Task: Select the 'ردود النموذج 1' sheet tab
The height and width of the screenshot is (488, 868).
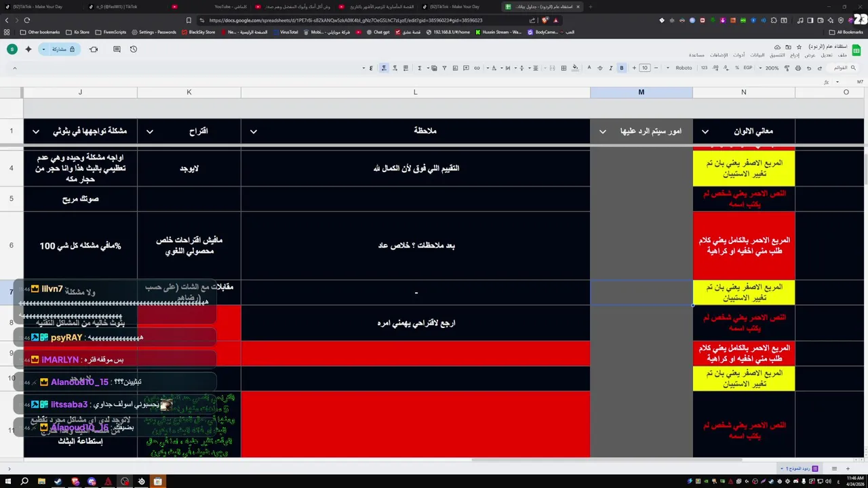Action: (799, 468)
